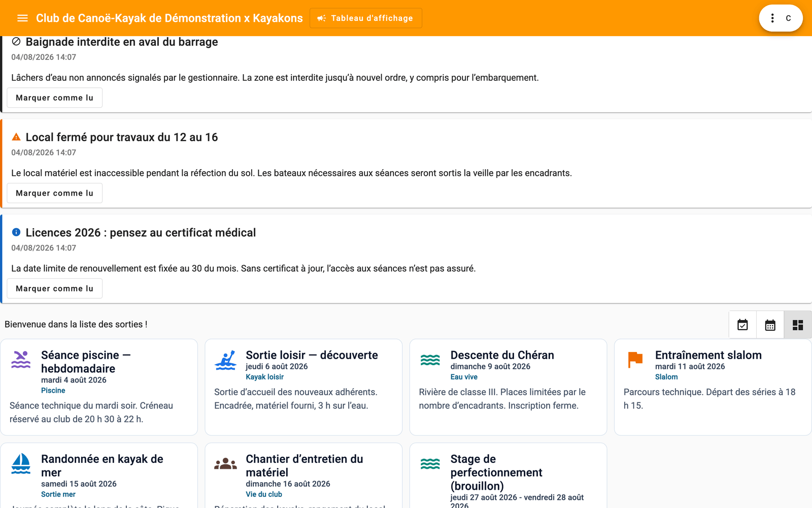Click the warning triangle beside Local fermé
This screenshot has height=508, width=812.
[x=16, y=137]
